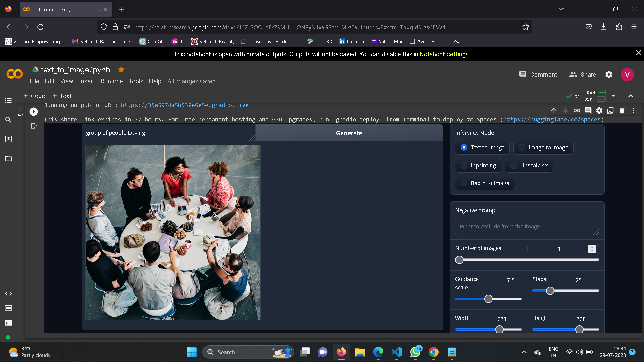
Task: Open the Runtime menu
Action: point(111,81)
